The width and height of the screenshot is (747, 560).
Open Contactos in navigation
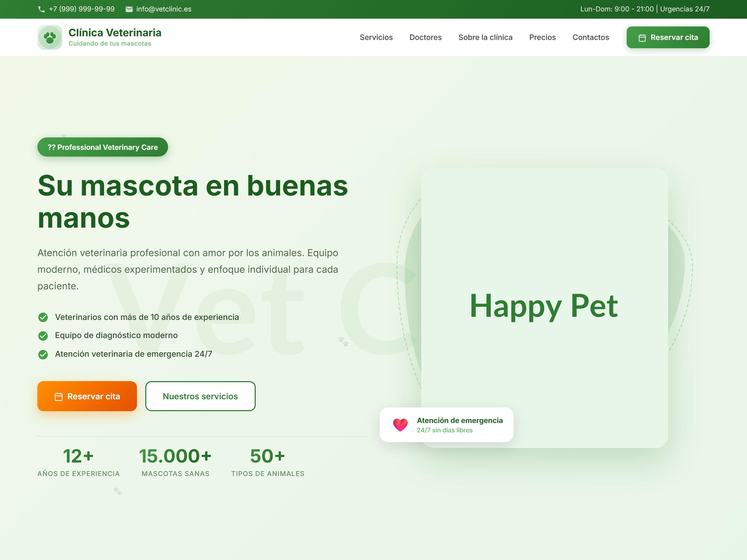[591, 37]
